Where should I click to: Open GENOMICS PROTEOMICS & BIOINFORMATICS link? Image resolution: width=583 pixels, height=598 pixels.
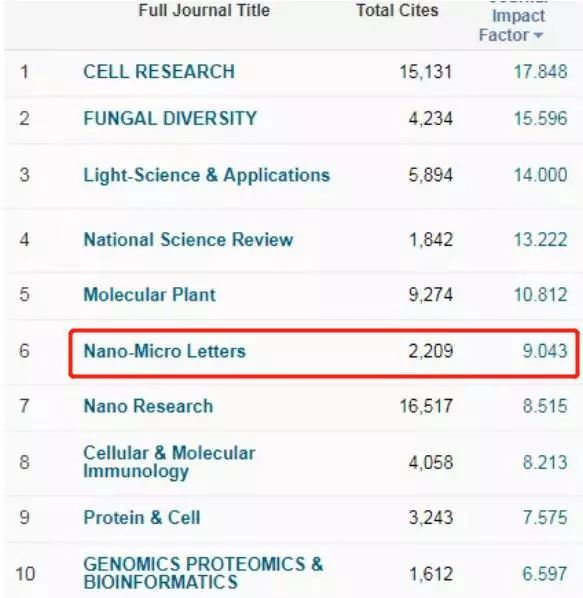tap(203, 573)
